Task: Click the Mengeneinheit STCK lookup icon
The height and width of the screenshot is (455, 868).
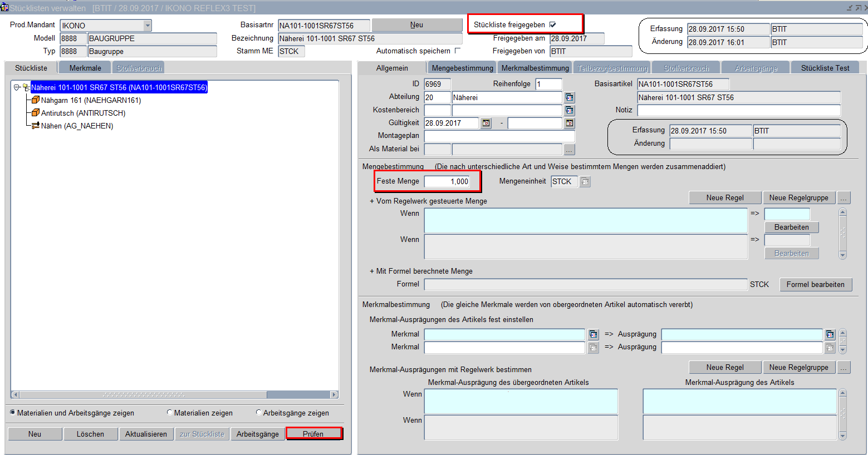Action: click(x=585, y=181)
